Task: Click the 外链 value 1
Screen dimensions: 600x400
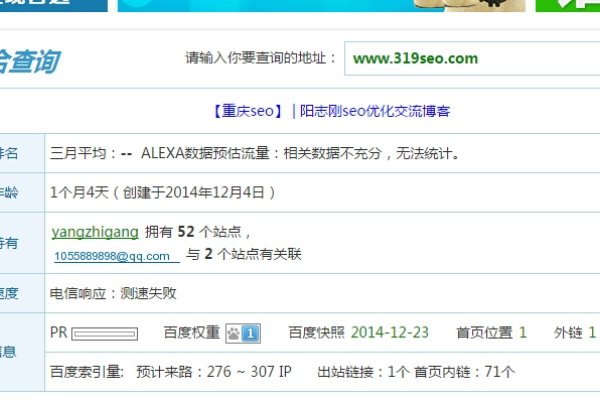Action: tap(592, 332)
